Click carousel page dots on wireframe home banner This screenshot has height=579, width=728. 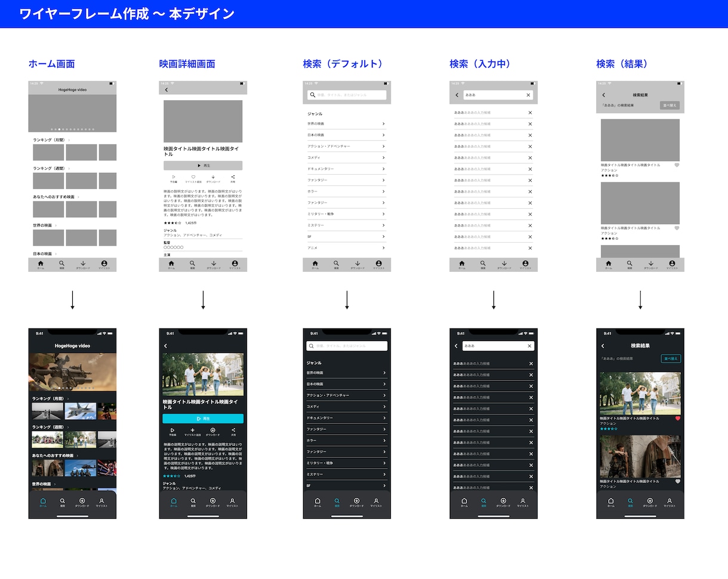[72, 129]
